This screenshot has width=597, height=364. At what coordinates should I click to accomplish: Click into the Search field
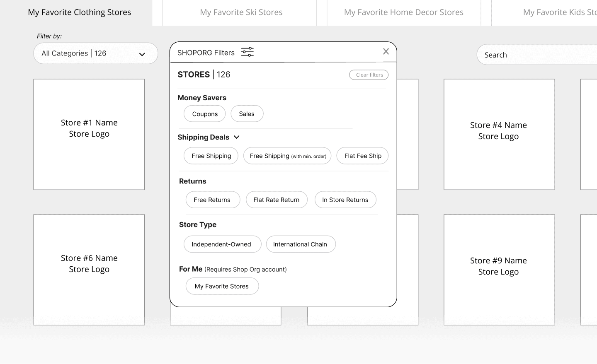[x=537, y=55]
